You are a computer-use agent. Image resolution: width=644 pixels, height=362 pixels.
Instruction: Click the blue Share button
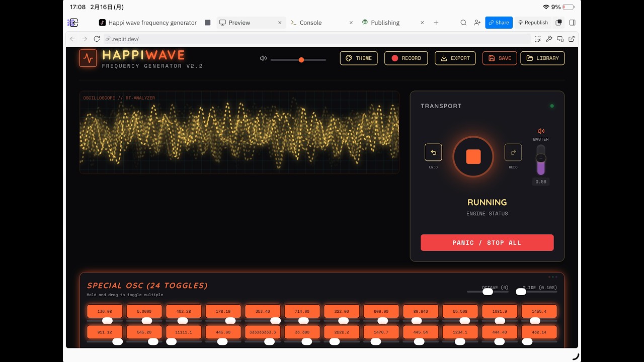point(499,23)
